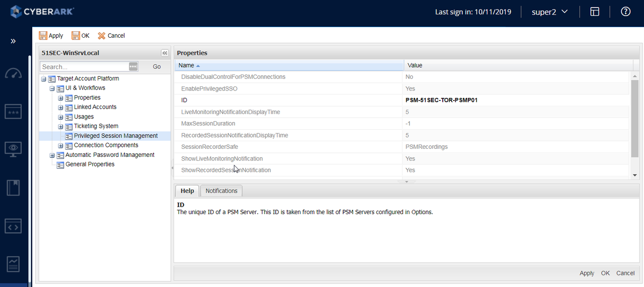Expand the Properties tree node
The height and width of the screenshot is (287, 644).
tap(61, 98)
